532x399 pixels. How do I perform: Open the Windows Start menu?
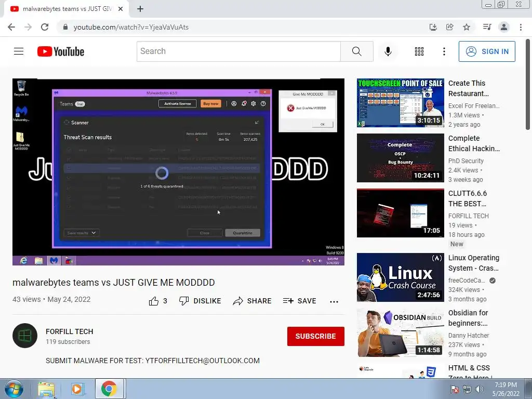coord(14,389)
